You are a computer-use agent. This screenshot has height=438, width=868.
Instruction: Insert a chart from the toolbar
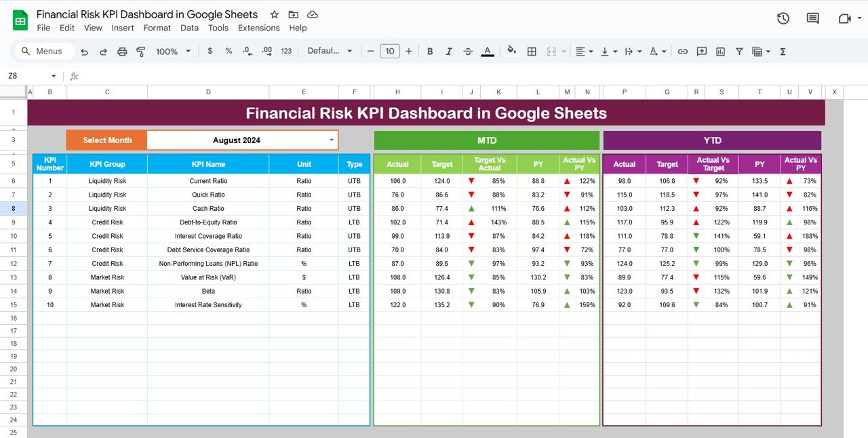point(719,51)
